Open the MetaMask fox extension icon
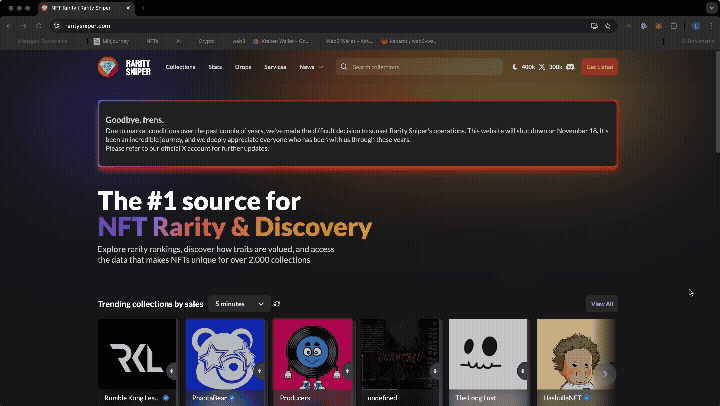The height and width of the screenshot is (406, 720). [658, 26]
